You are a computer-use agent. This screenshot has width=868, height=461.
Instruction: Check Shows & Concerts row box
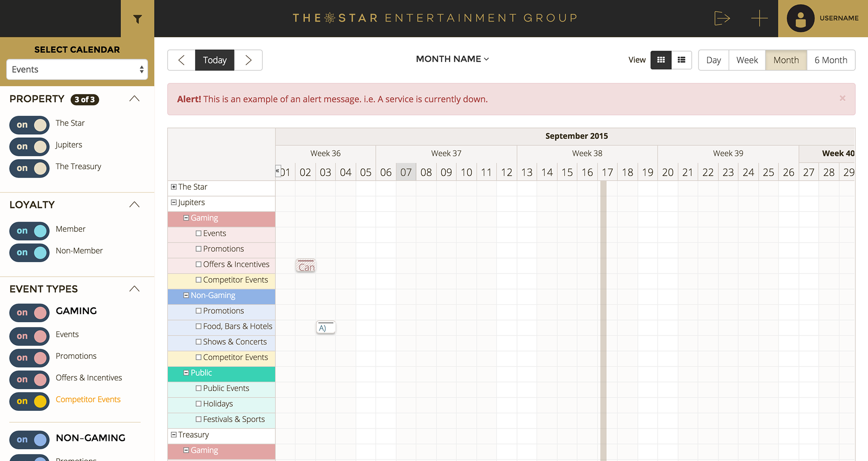198,342
